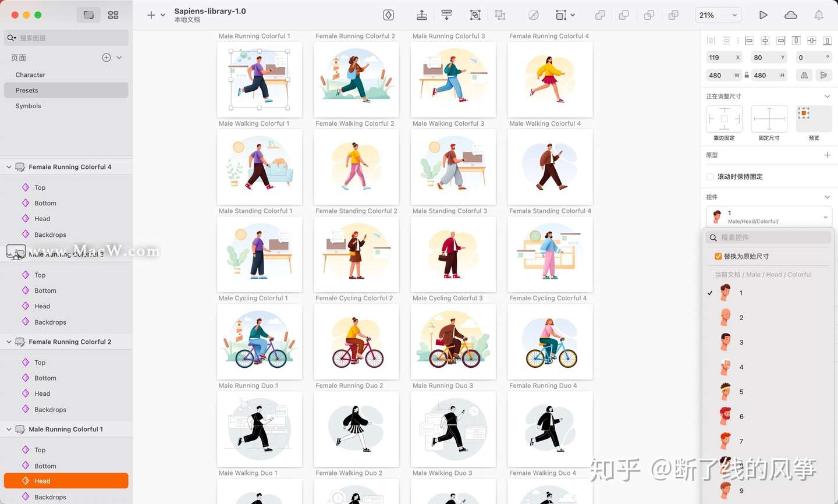Uncheck the 替换为原始尺寸 checkbox
838x504 pixels.
pyautogui.click(x=719, y=256)
